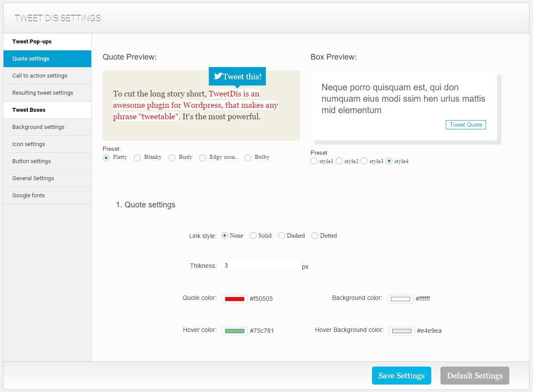Click the Tweet Pop-ups sidebar heading
The image size is (533, 392).
point(47,42)
